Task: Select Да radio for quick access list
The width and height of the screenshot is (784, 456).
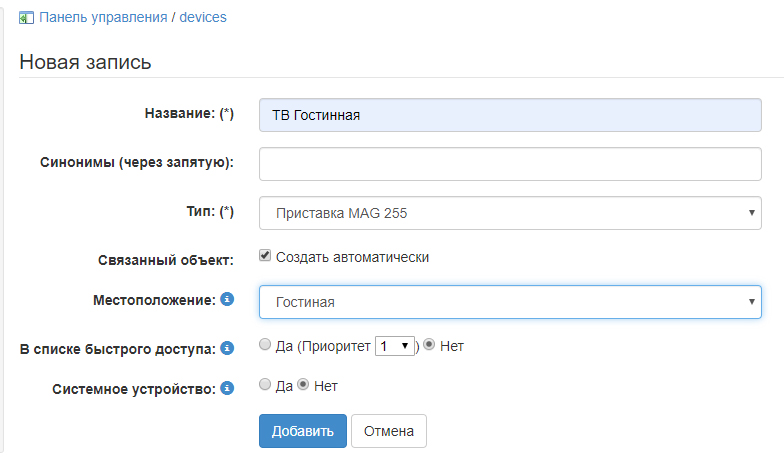Action: 265,345
